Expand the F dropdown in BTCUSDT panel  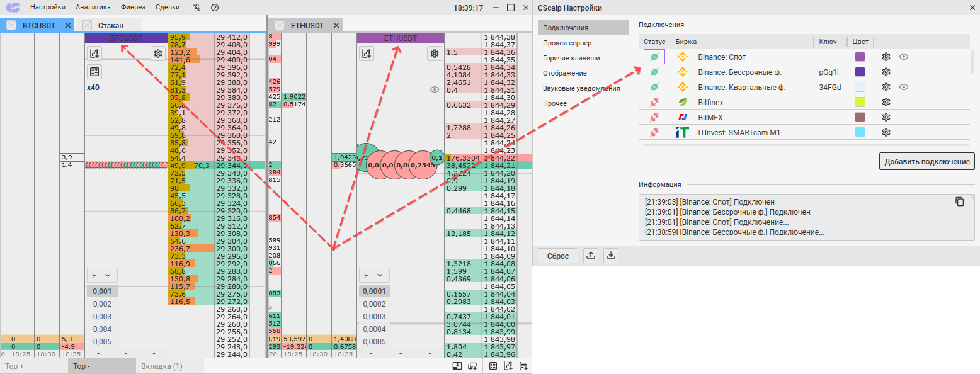click(x=101, y=275)
